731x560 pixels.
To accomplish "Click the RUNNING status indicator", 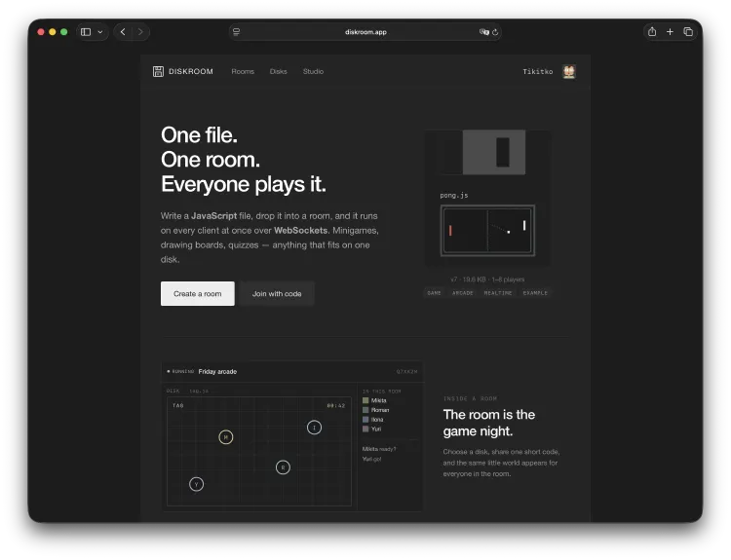I will click(x=180, y=371).
